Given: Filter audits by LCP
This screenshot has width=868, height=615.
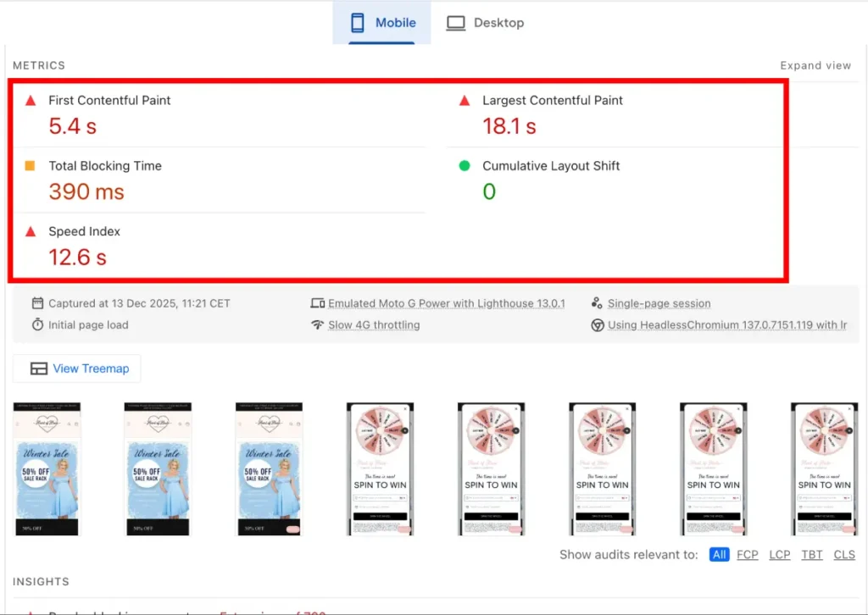Looking at the screenshot, I should (x=779, y=555).
